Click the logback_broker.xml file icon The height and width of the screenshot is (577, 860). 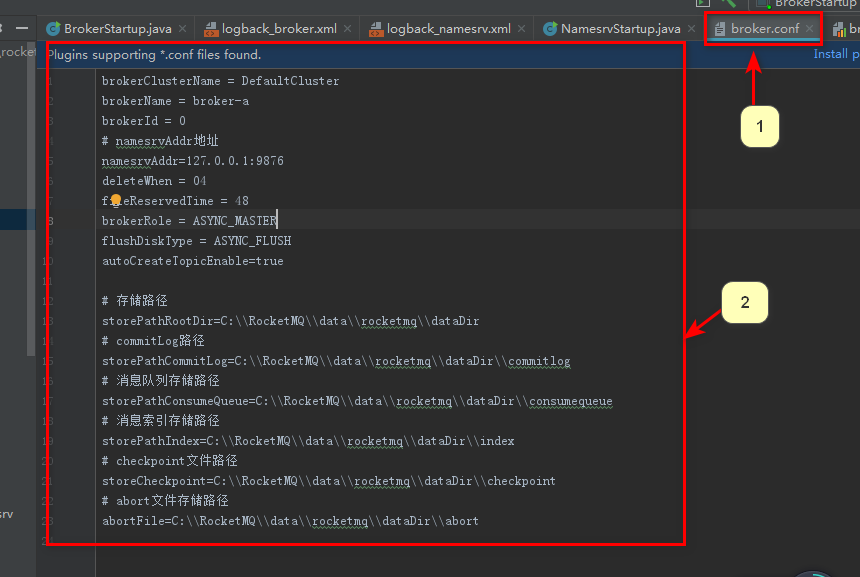(211, 29)
